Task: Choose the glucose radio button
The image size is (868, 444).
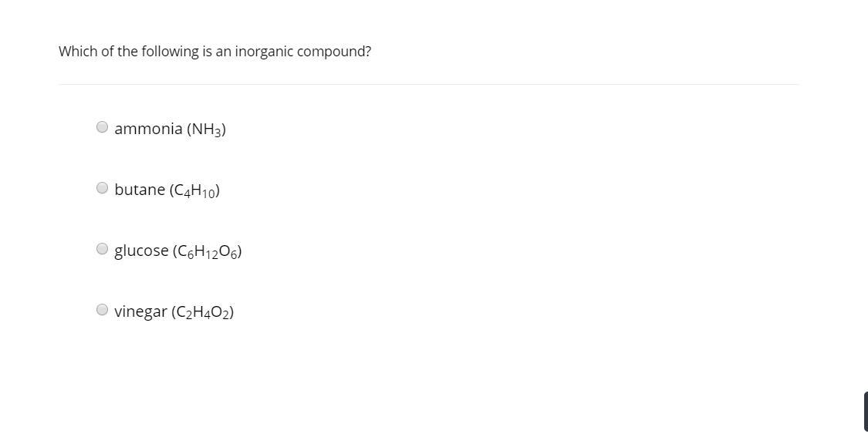Action: coord(103,249)
